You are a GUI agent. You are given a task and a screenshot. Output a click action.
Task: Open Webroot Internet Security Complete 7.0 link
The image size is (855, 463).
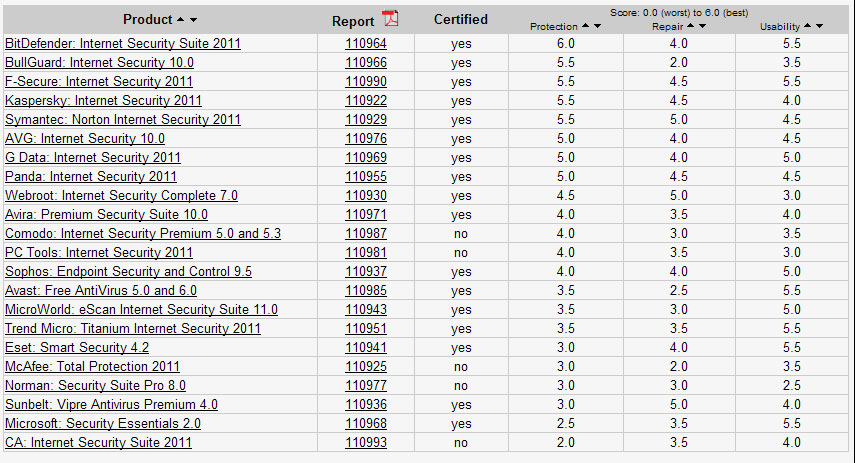point(121,196)
